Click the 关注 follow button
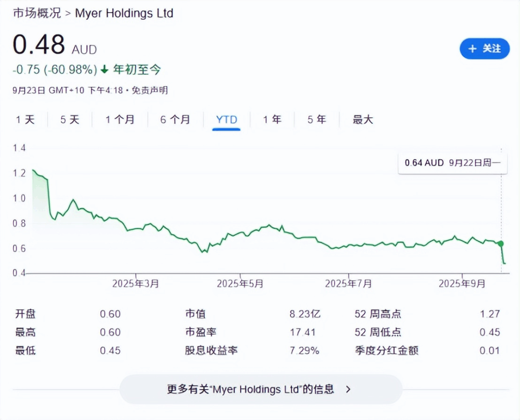This screenshot has width=520, height=420. pyautogui.click(x=484, y=49)
